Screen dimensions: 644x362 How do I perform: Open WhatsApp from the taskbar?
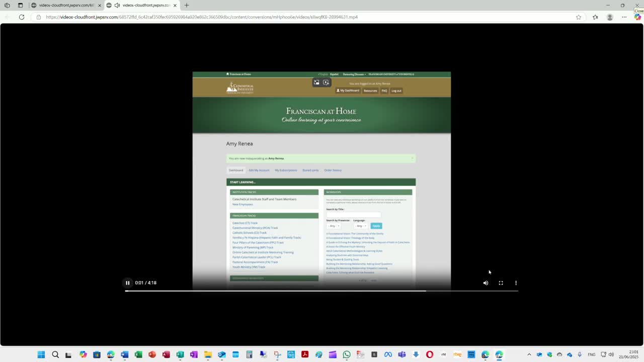pyautogui.click(x=347, y=354)
